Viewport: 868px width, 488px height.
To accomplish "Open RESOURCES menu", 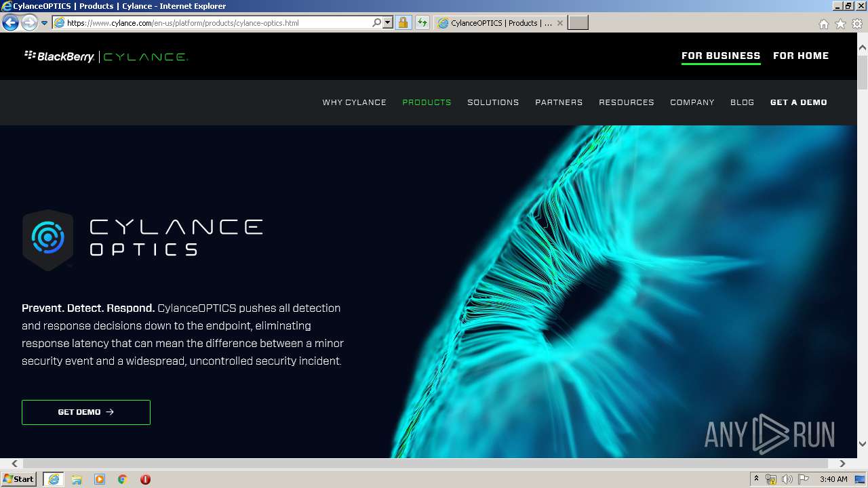I will [627, 102].
